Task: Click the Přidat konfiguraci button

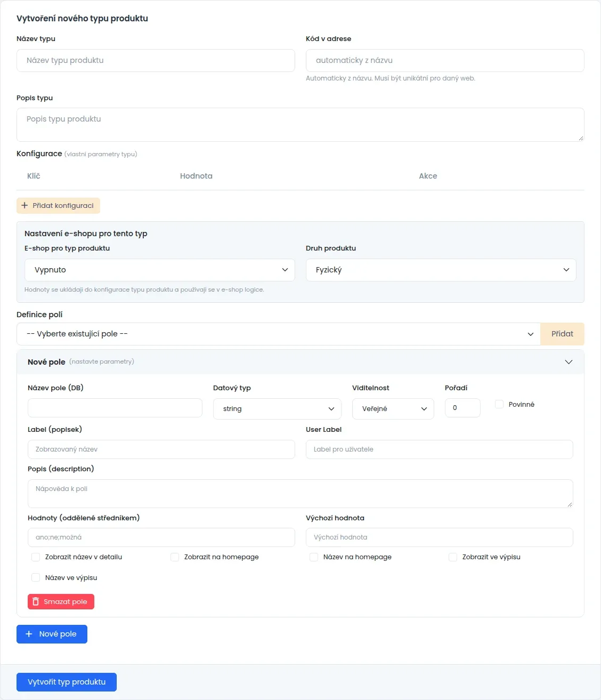Action: tap(58, 205)
